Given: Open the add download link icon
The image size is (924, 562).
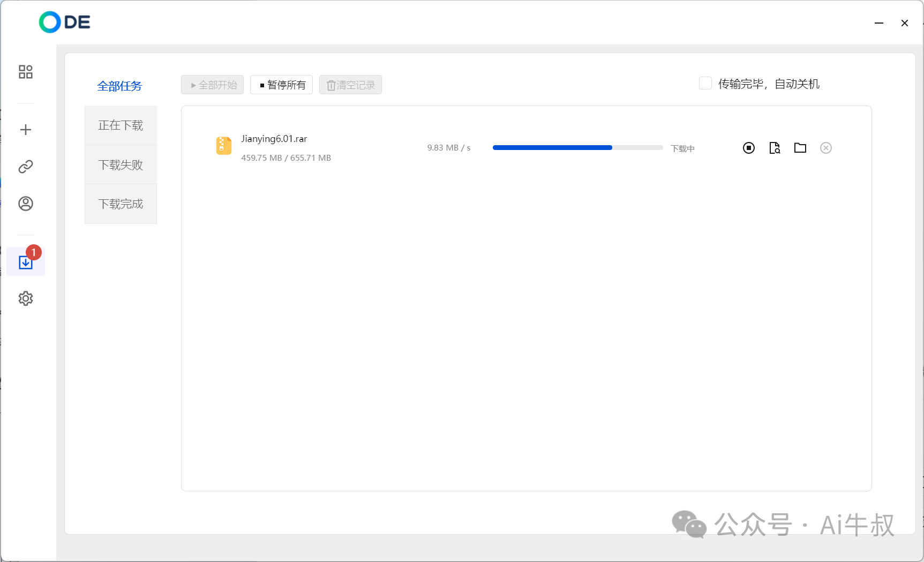Looking at the screenshot, I should (x=25, y=166).
